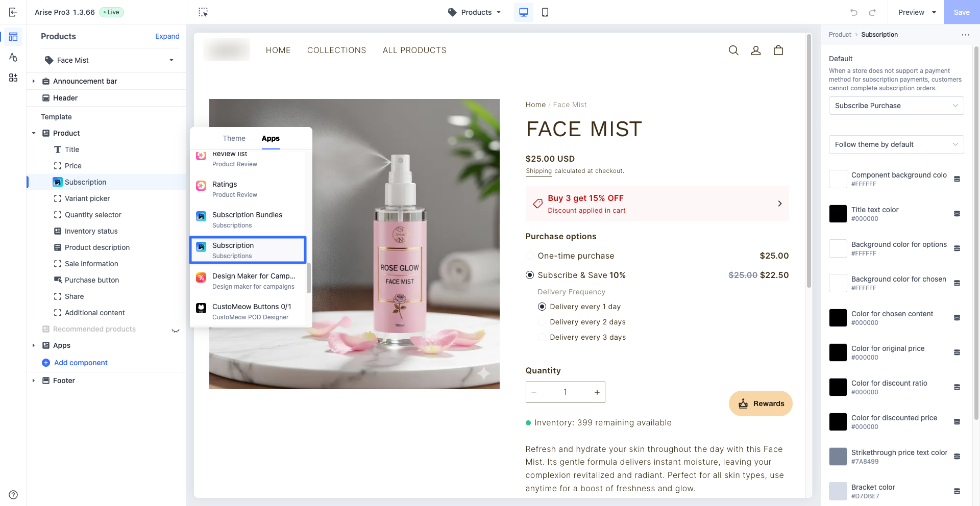Choose Delivery every 3 days option
The image size is (980, 506).
coord(542,337)
